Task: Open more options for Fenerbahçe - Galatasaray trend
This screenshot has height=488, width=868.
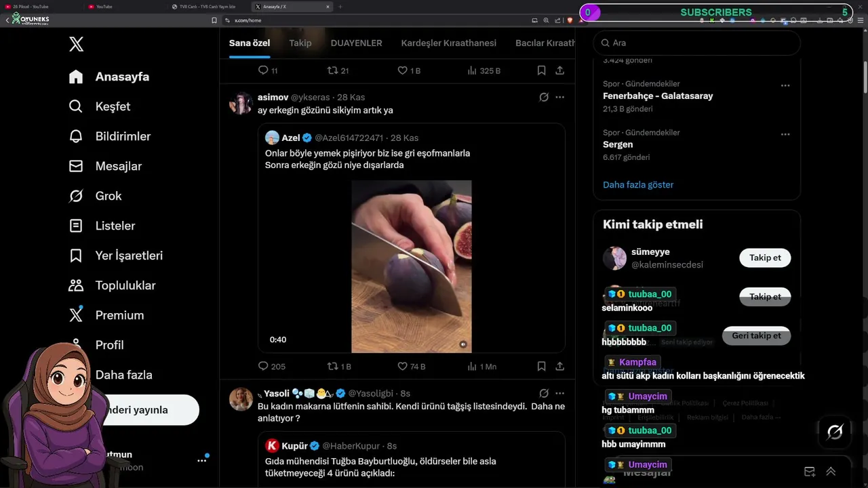Action: [785, 85]
